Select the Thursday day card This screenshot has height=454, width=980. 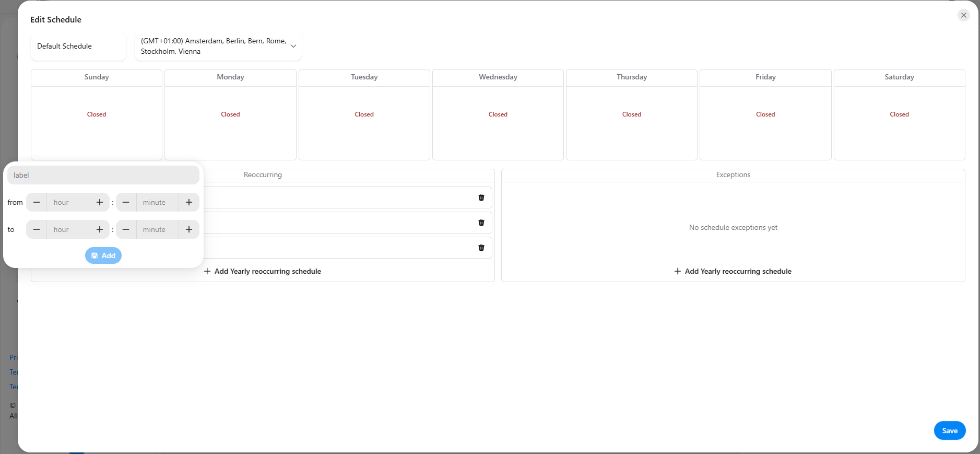(632, 114)
